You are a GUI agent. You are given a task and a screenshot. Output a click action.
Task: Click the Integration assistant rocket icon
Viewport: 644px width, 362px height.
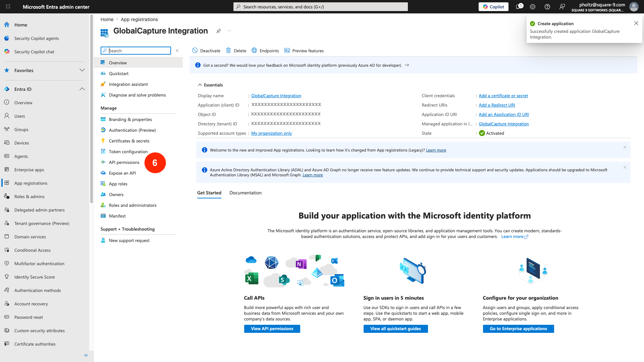pyautogui.click(x=103, y=84)
